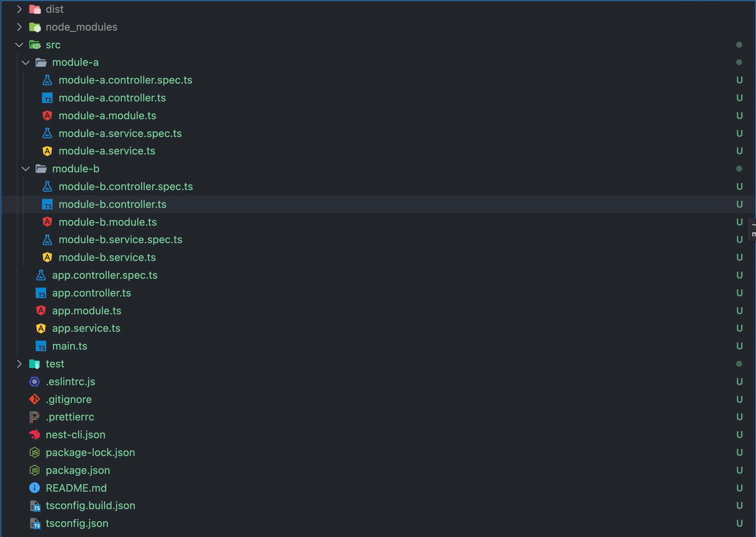Click the service icon next to module-b.service.ts
Screen dimensions: 756x537
[47, 257]
